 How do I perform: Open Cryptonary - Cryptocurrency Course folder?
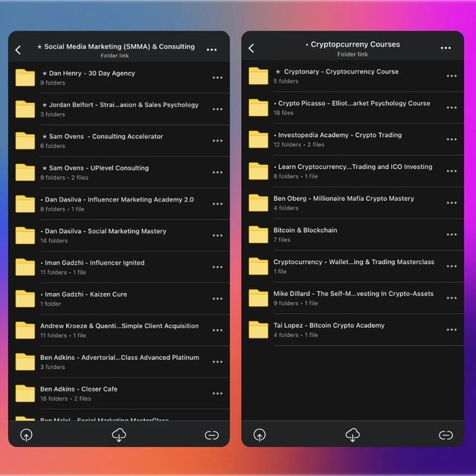click(353, 76)
